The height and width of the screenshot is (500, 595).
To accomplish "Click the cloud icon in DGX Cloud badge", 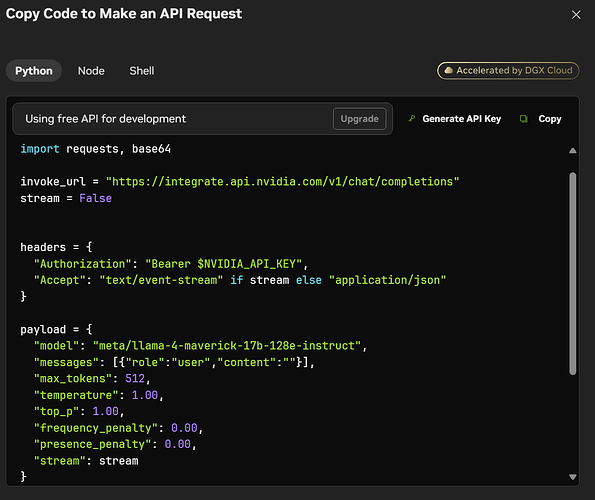I will pyautogui.click(x=449, y=70).
